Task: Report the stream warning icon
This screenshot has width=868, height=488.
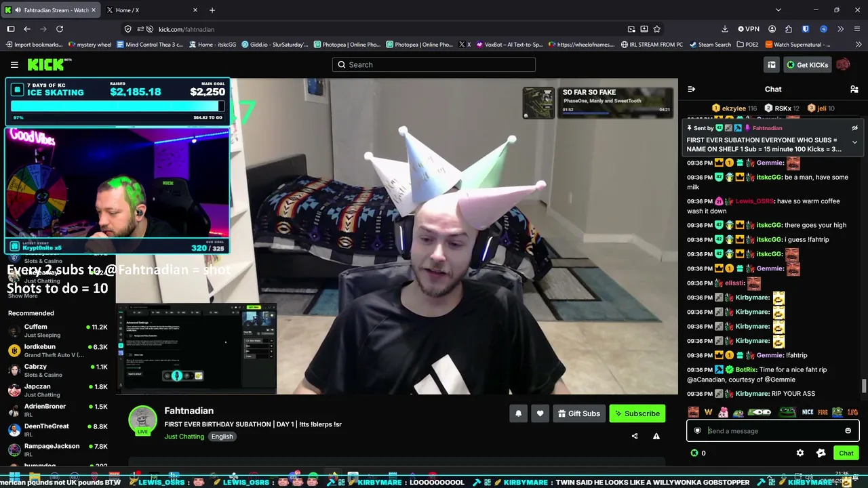Action: (x=656, y=436)
